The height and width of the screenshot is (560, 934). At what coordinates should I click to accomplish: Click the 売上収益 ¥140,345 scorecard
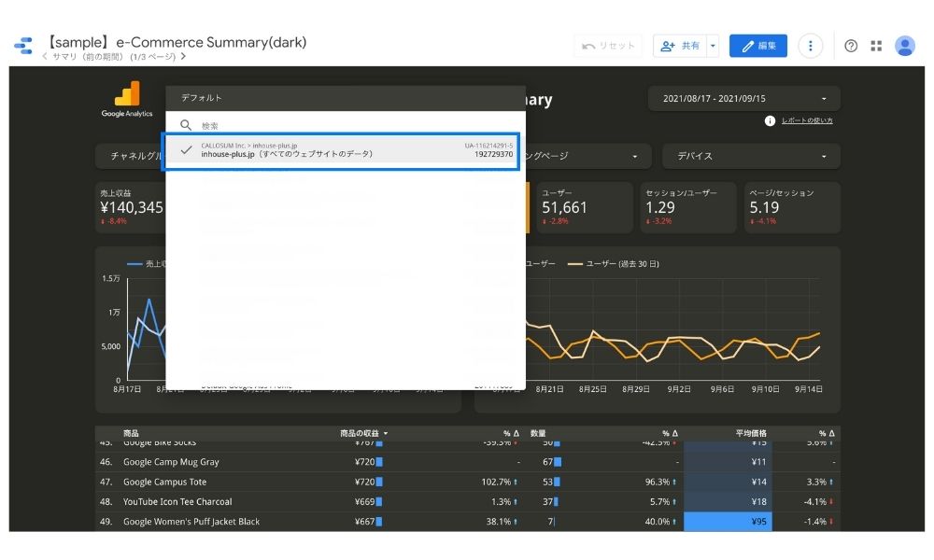pyautogui.click(x=131, y=208)
